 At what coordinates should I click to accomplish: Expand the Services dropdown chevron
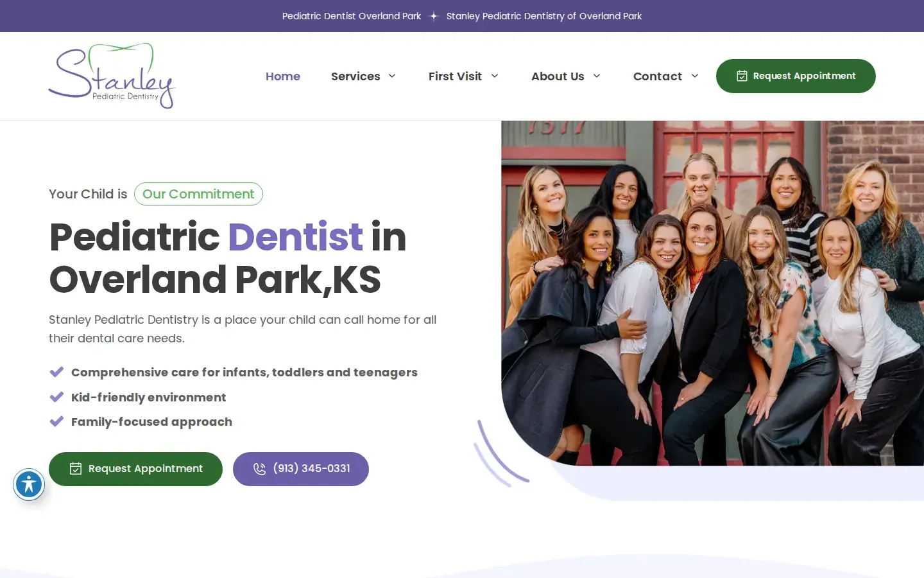click(x=392, y=76)
